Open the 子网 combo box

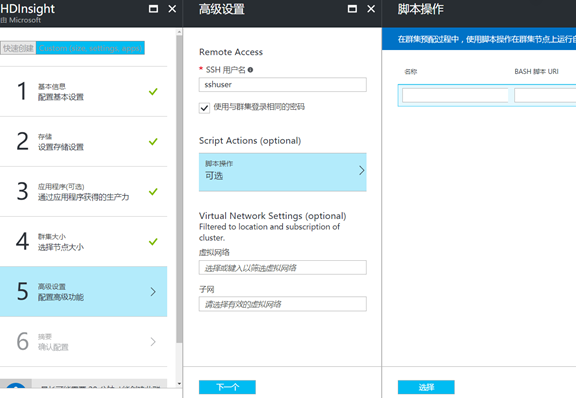pyautogui.click(x=282, y=304)
